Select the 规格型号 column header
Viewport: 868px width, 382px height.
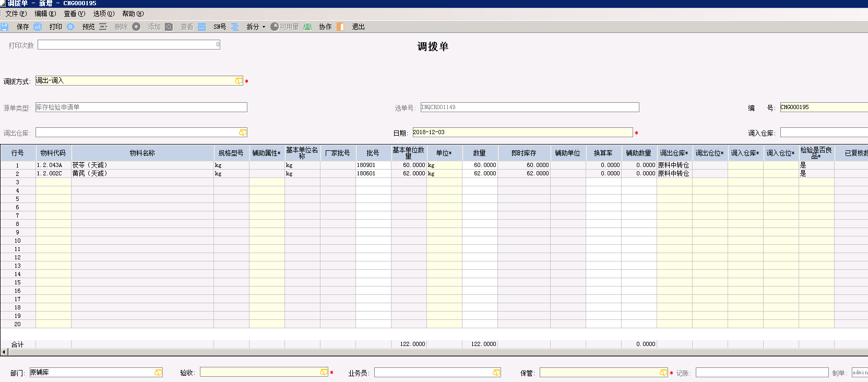(231, 153)
